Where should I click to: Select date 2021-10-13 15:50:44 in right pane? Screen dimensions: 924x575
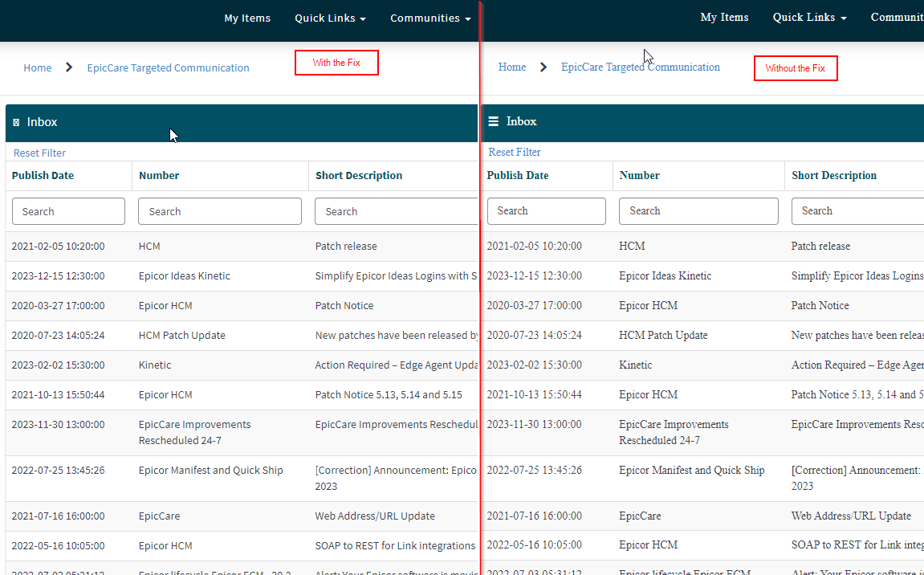[534, 394]
